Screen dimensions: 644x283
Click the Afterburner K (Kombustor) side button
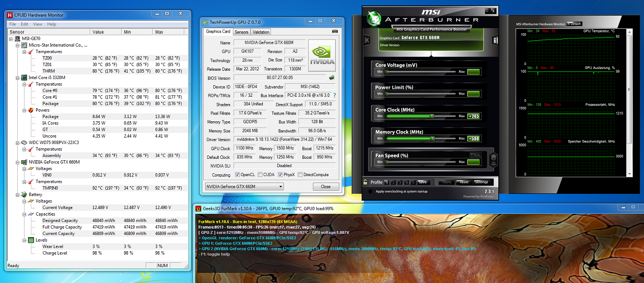pyautogui.click(x=367, y=40)
